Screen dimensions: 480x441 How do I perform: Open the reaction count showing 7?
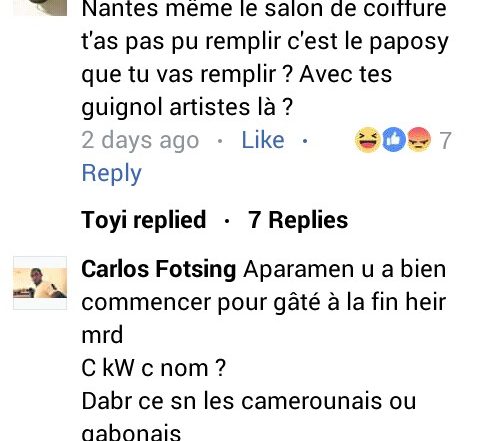445,140
